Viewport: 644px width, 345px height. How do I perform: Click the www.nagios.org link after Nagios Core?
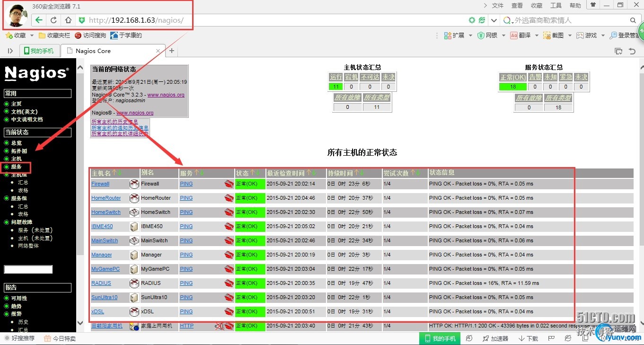coord(166,95)
